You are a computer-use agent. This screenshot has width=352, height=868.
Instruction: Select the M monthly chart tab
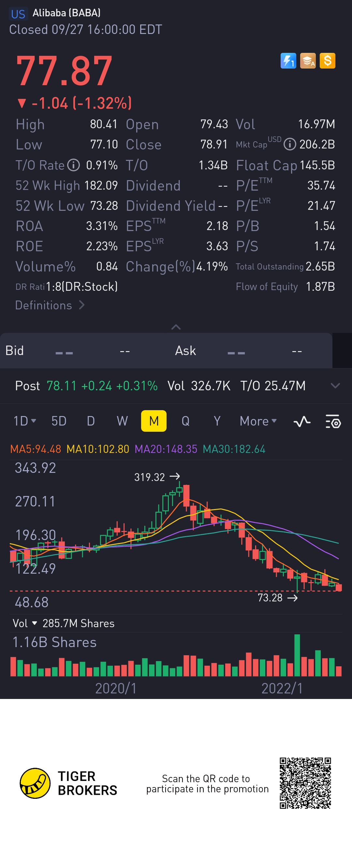154,421
